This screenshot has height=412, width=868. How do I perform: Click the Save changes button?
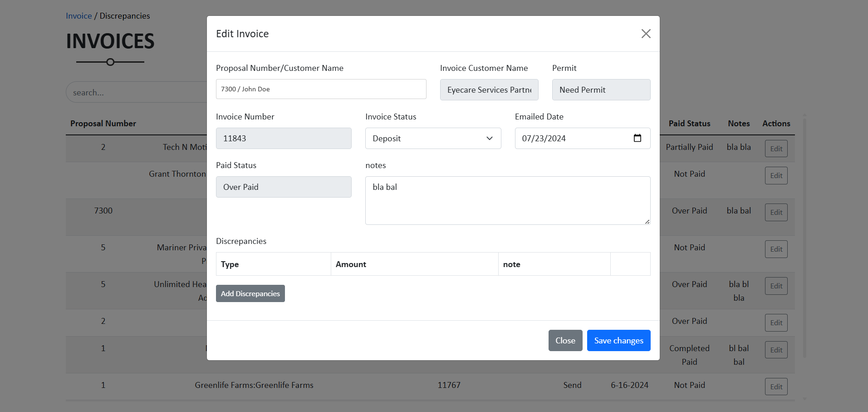pyautogui.click(x=618, y=341)
